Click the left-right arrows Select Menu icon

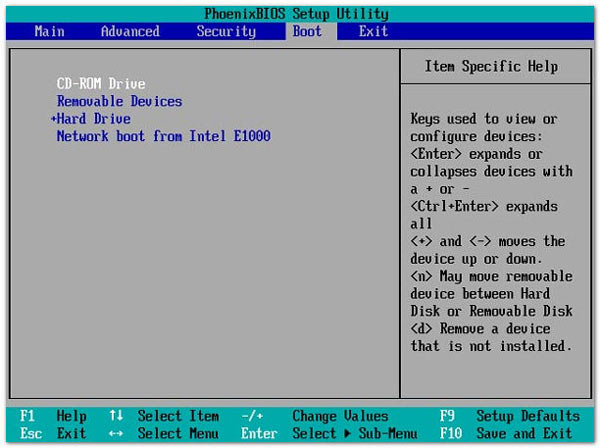click(116, 433)
